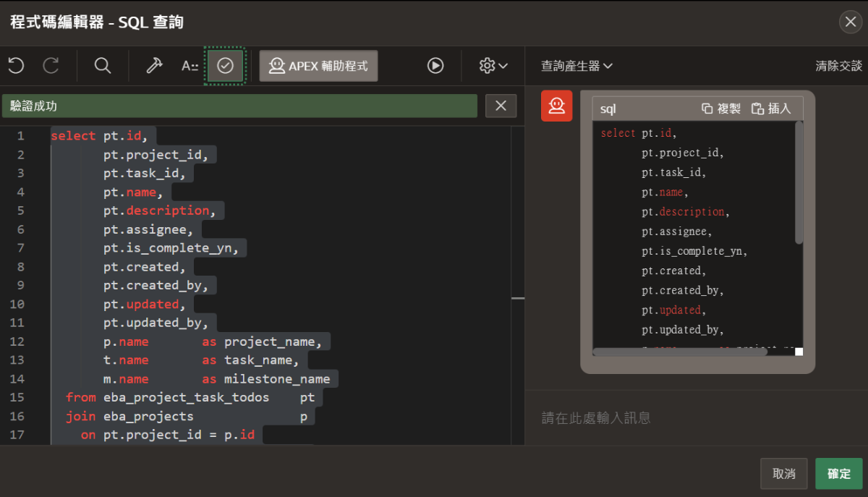Close the code editor dialog

point(850,22)
